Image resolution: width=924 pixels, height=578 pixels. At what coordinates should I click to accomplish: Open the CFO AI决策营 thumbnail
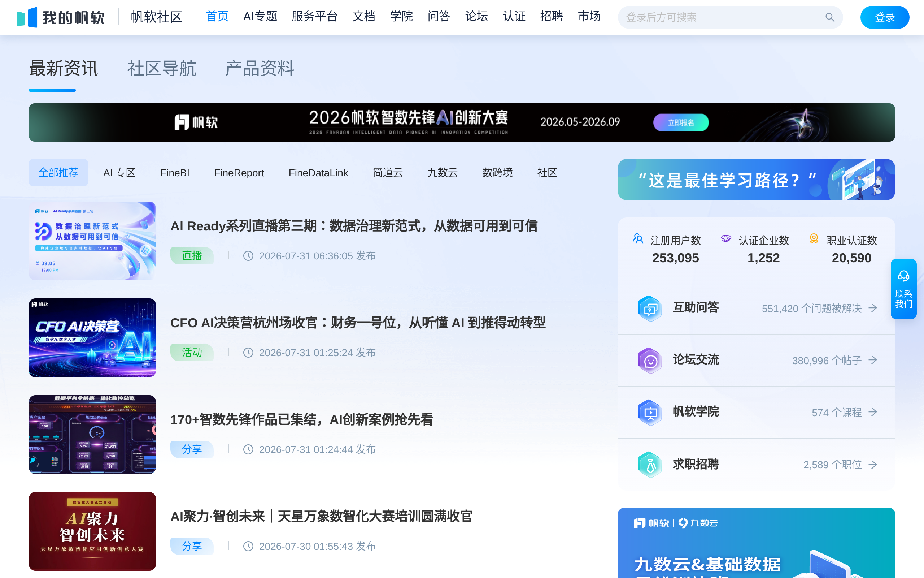(92, 337)
